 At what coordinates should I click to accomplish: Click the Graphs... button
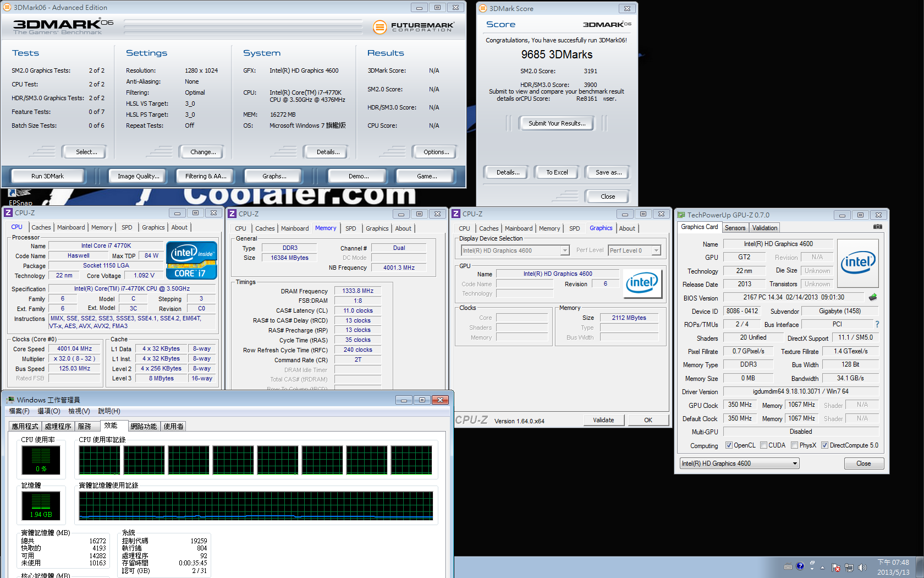tap(274, 176)
